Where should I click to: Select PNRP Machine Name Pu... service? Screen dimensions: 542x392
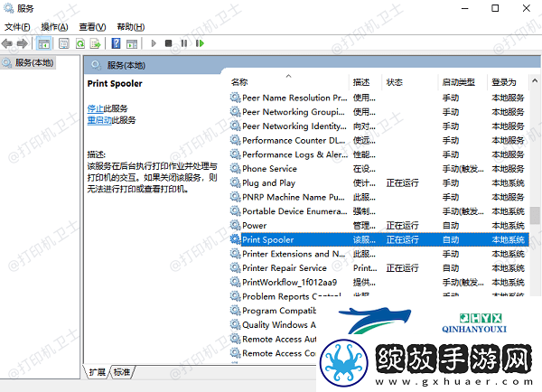(379, 197)
